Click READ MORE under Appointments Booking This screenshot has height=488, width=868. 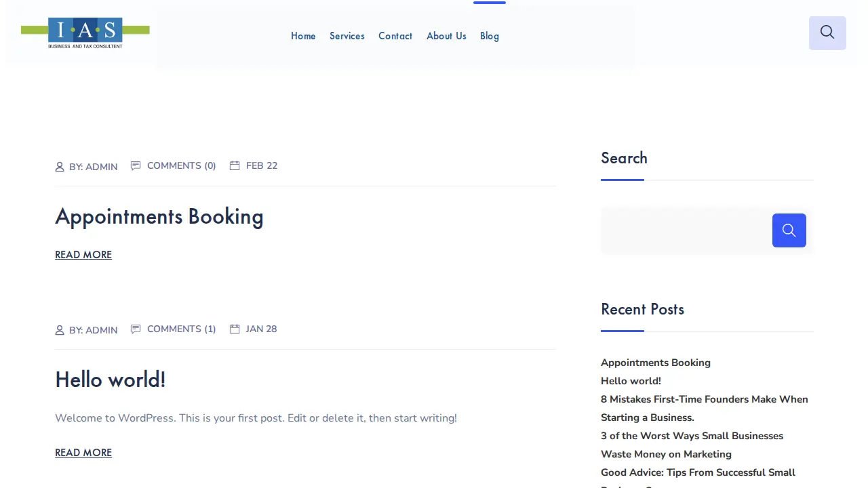(83, 255)
